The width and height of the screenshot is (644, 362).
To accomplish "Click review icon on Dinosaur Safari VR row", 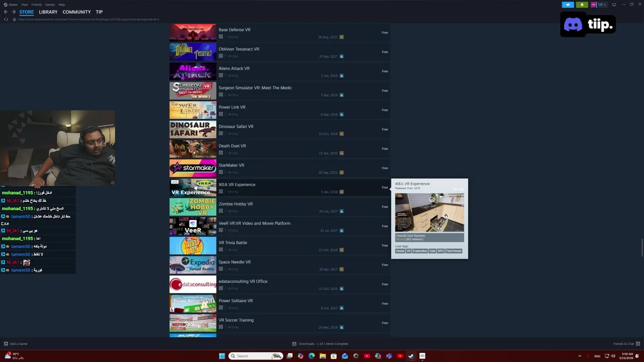I will pyautogui.click(x=342, y=134).
